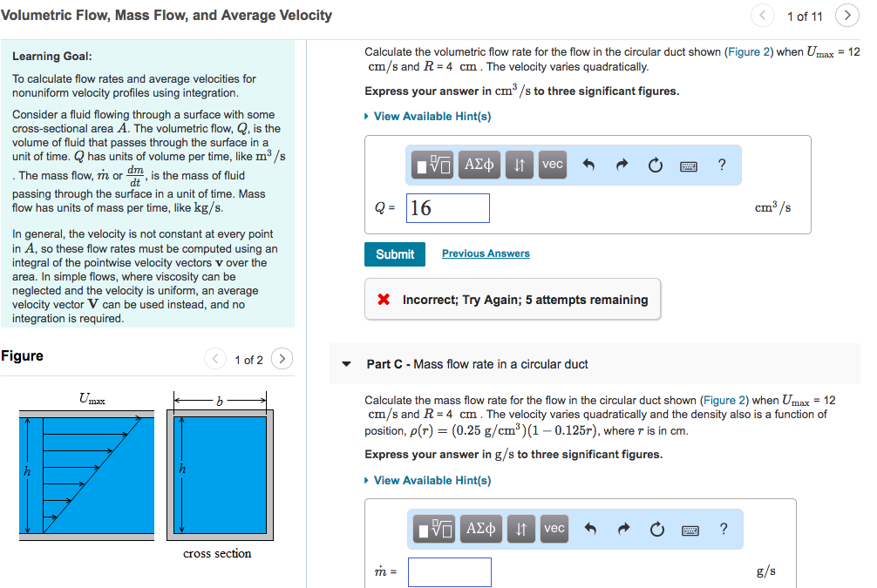This screenshot has width=877, height=588.
Task: Reset the answer with the circular arrow icon
Action: tap(656, 165)
